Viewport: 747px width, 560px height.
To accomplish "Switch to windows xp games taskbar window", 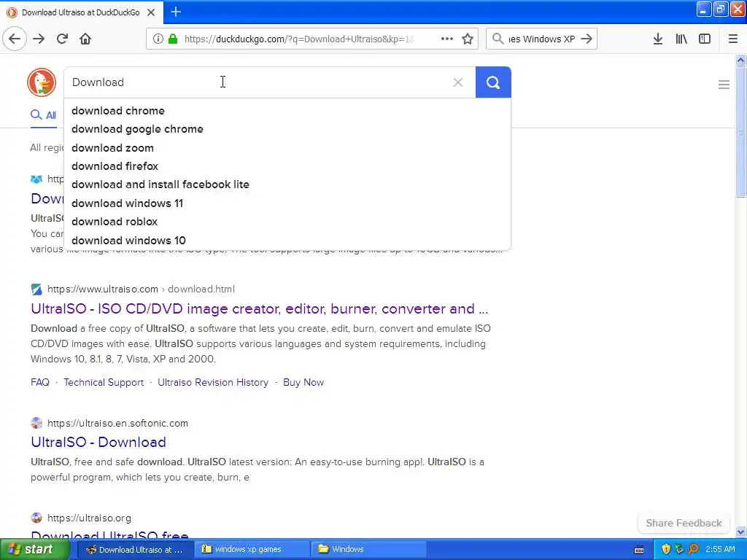I will click(x=252, y=549).
